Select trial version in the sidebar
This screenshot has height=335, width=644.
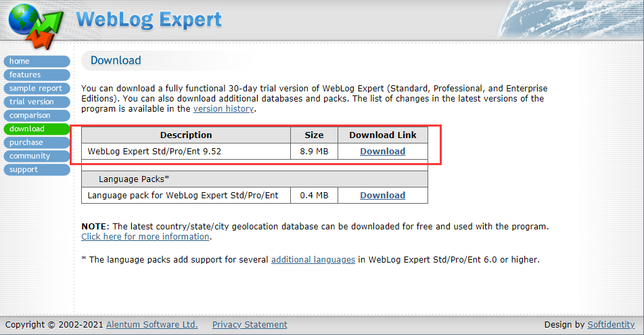(x=31, y=102)
